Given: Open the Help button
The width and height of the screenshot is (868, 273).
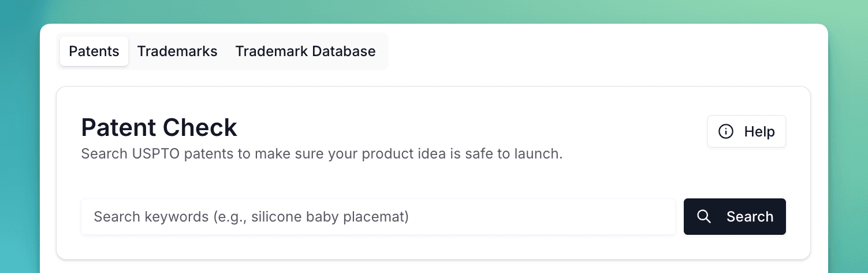Looking at the screenshot, I should coord(746,132).
